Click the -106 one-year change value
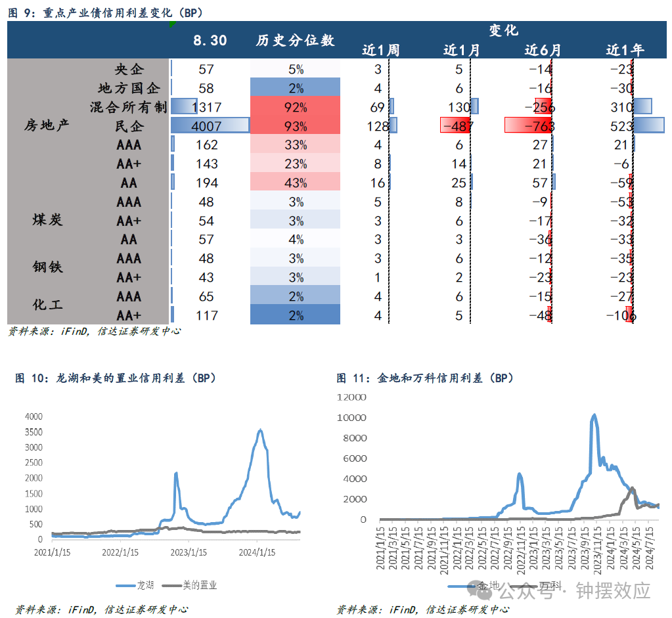This screenshot has width=672, height=618. tap(621, 316)
